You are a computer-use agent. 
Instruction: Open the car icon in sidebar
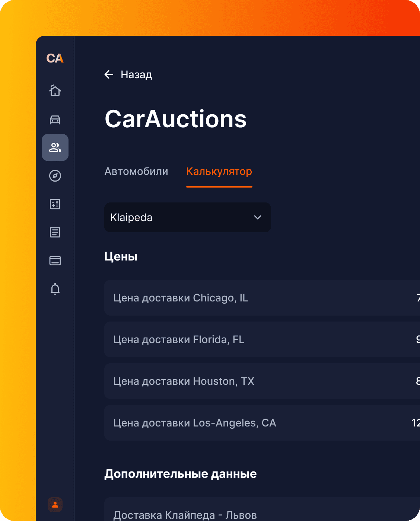55,120
